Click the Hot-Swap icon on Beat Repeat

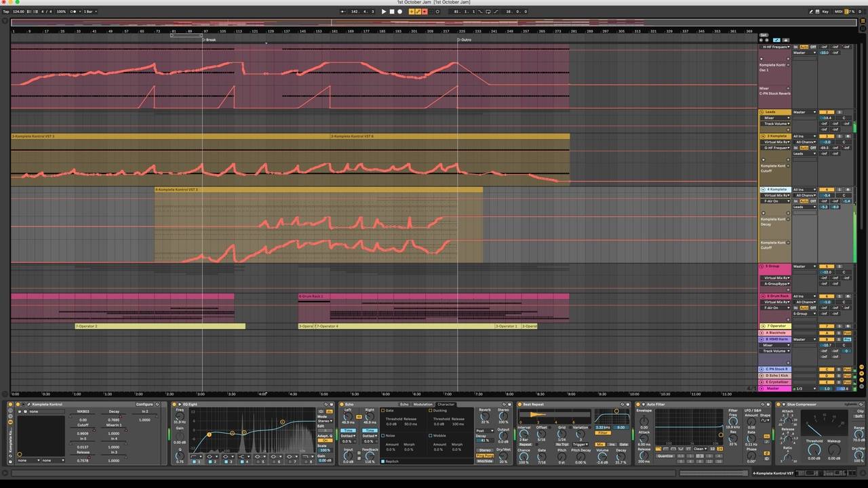[x=623, y=405]
